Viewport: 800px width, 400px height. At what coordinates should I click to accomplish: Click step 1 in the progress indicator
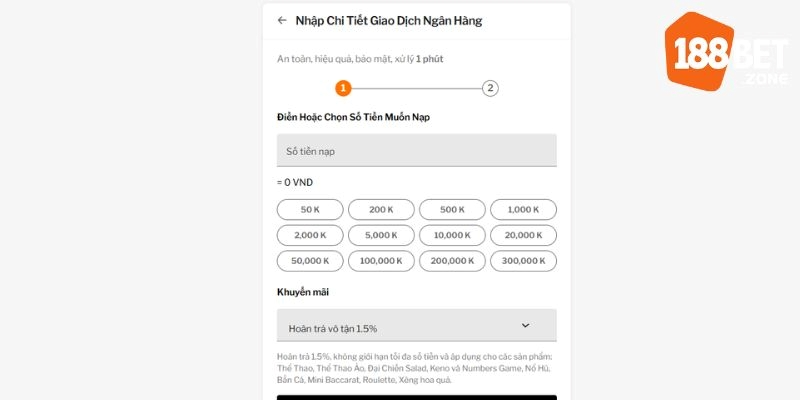[343, 88]
